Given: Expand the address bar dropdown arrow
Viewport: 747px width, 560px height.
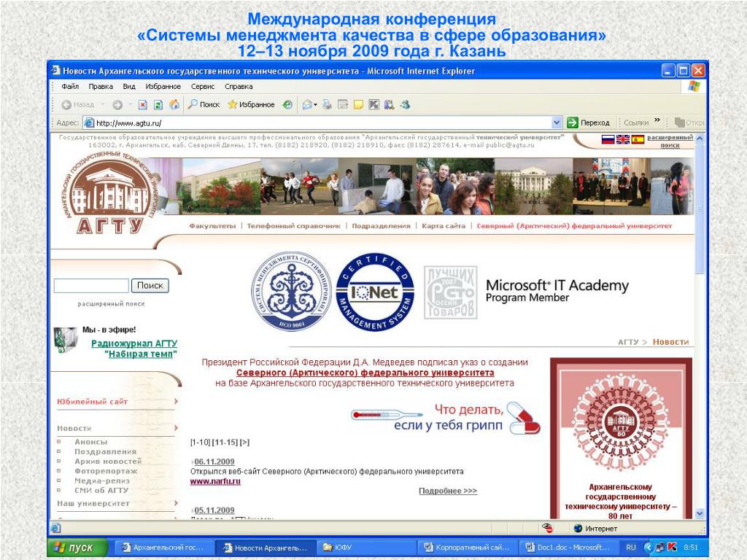Looking at the screenshot, I should (x=557, y=122).
